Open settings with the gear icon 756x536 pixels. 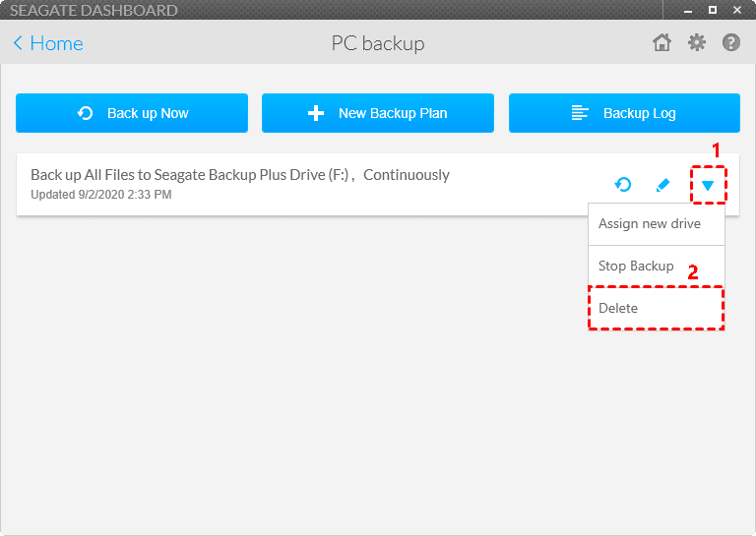click(x=697, y=42)
